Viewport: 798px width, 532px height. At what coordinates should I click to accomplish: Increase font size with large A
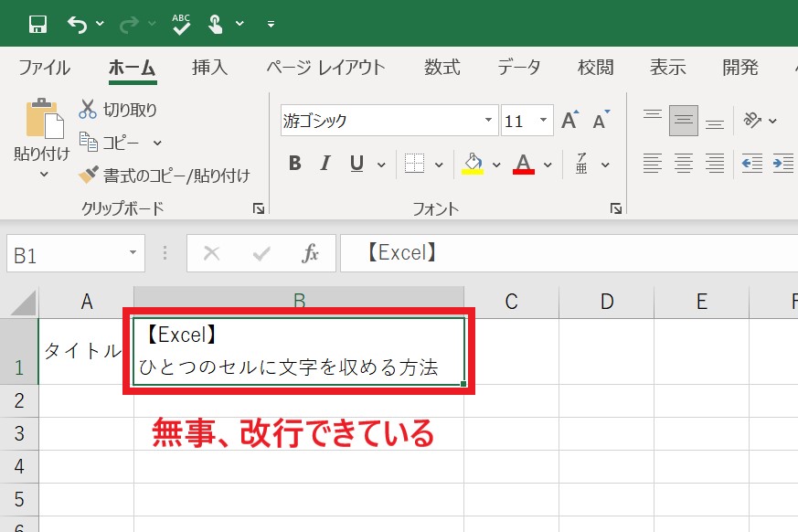570,120
